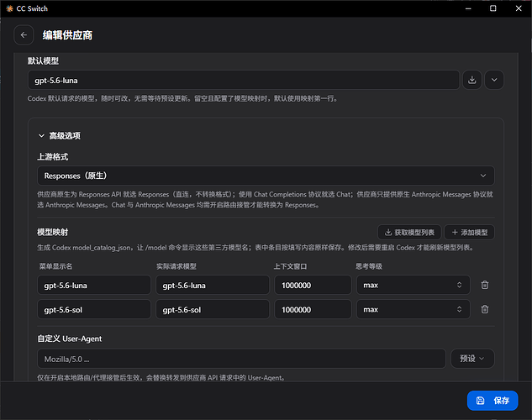Collapse the 高级选项 section

click(x=60, y=136)
